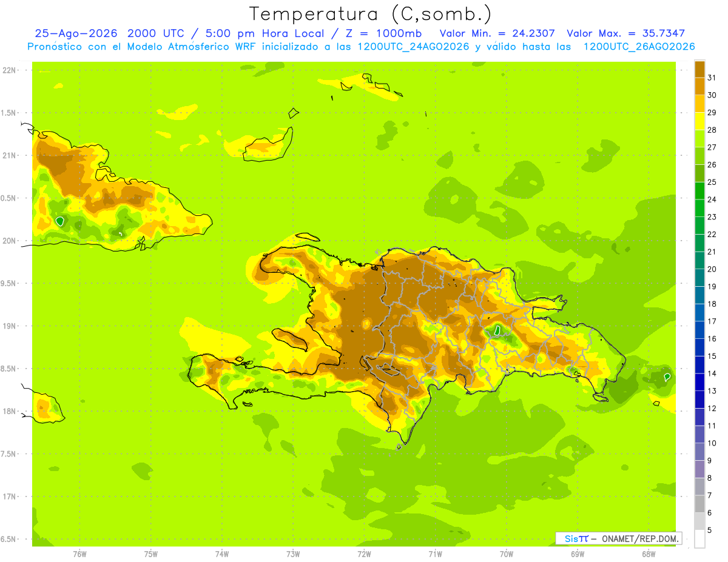
Task: Click the '72W' longitude axis label
Action: (x=364, y=554)
